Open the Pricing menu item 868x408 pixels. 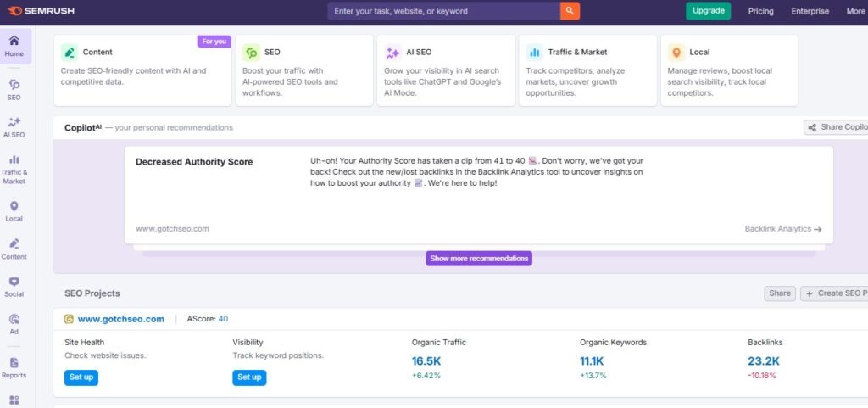760,11
